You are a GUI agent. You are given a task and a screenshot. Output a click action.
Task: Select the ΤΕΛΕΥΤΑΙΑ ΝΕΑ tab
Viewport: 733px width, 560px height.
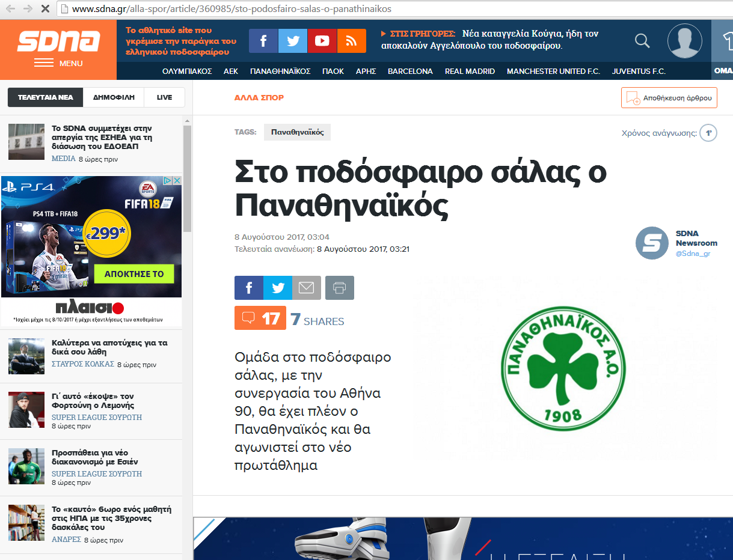tap(45, 97)
